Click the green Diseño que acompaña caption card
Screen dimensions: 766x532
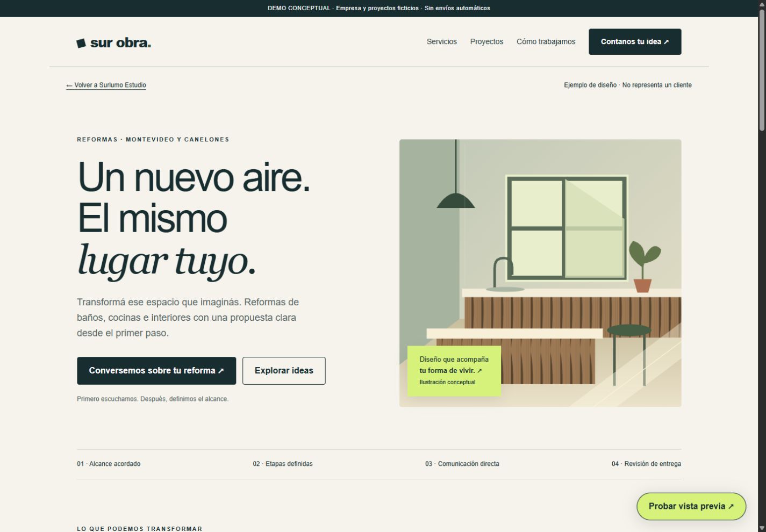point(454,371)
